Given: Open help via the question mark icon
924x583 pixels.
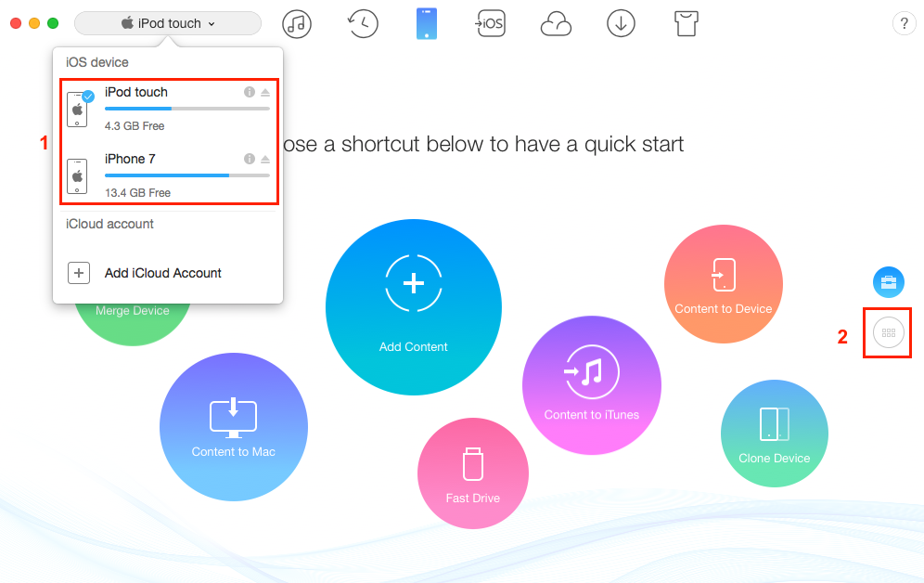Looking at the screenshot, I should pos(904,23).
